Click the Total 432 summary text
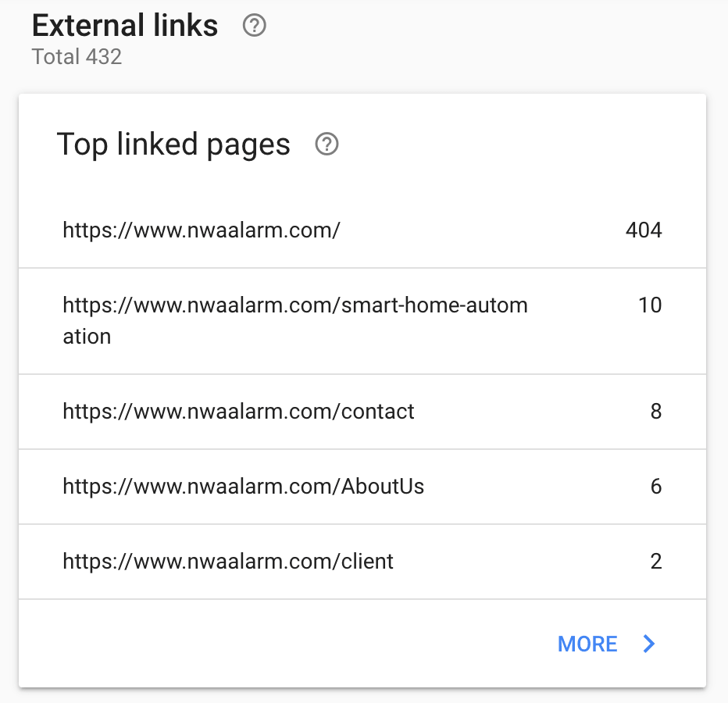 pyautogui.click(x=77, y=56)
